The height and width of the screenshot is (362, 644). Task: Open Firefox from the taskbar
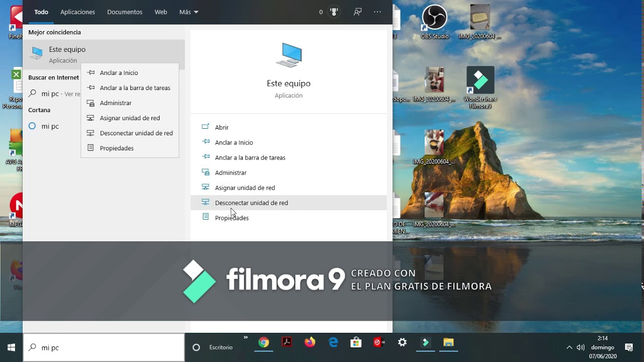(310, 343)
